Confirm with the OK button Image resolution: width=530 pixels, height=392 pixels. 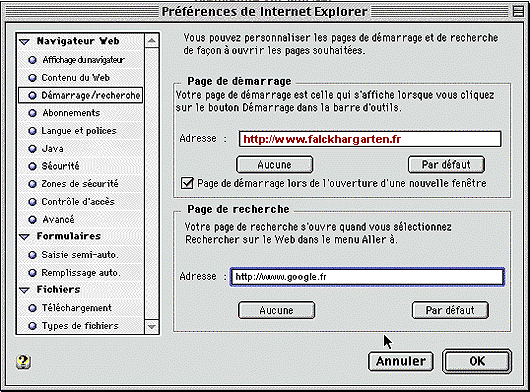point(477,362)
